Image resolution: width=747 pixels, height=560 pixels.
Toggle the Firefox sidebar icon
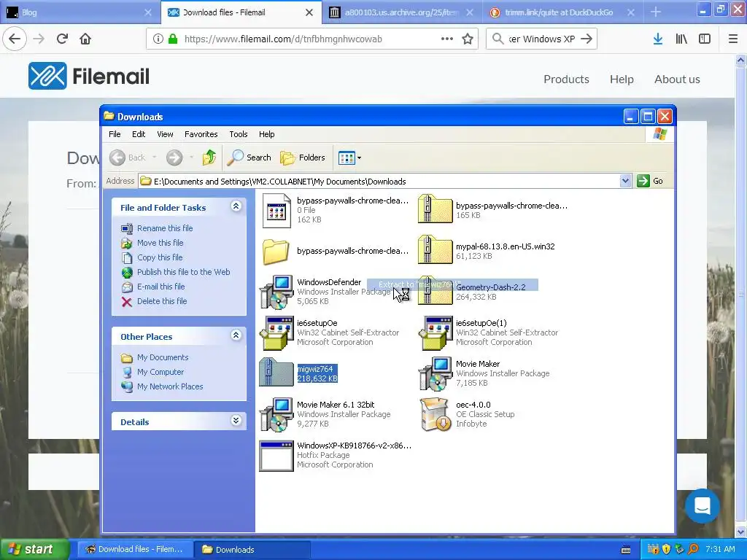click(x=705, y=39)
